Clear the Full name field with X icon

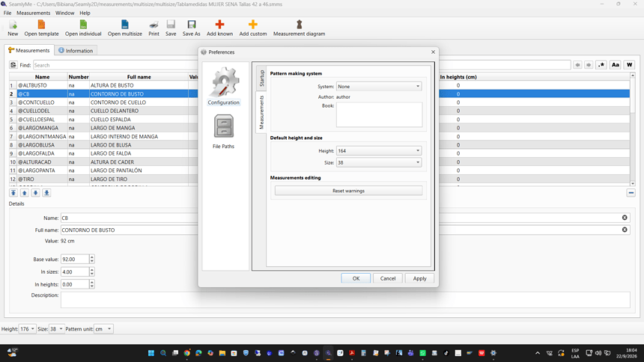point(625,230)
